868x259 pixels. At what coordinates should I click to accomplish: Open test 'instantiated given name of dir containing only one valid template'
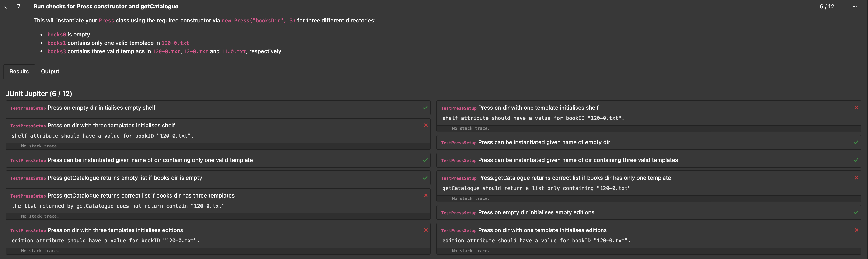[218, 160]
